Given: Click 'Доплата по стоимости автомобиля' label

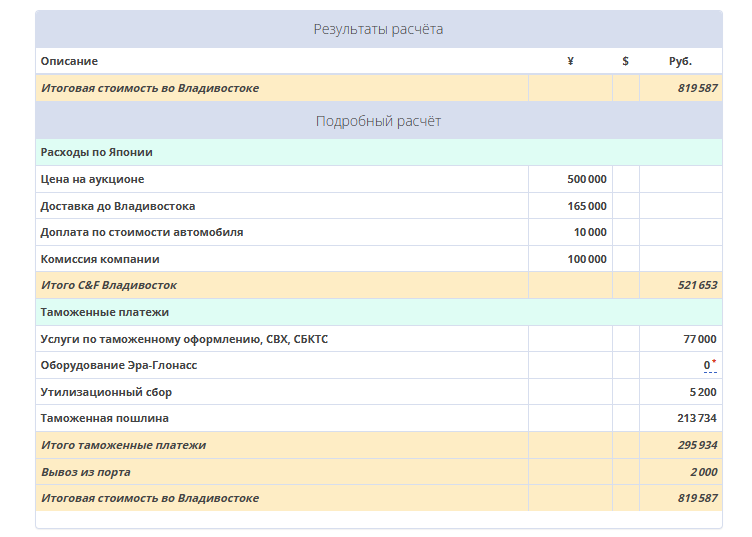Looking at the screenshot, I should (x=141, y=232).
